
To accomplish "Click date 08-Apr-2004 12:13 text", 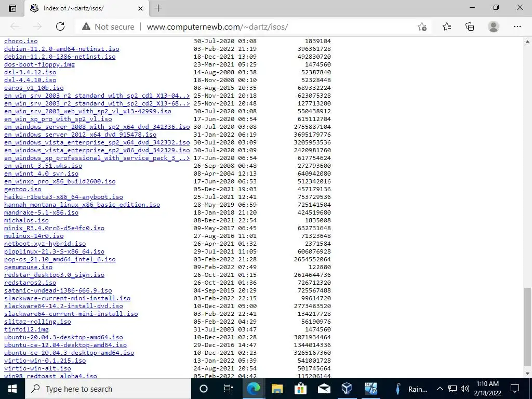I will pos(225,174).
